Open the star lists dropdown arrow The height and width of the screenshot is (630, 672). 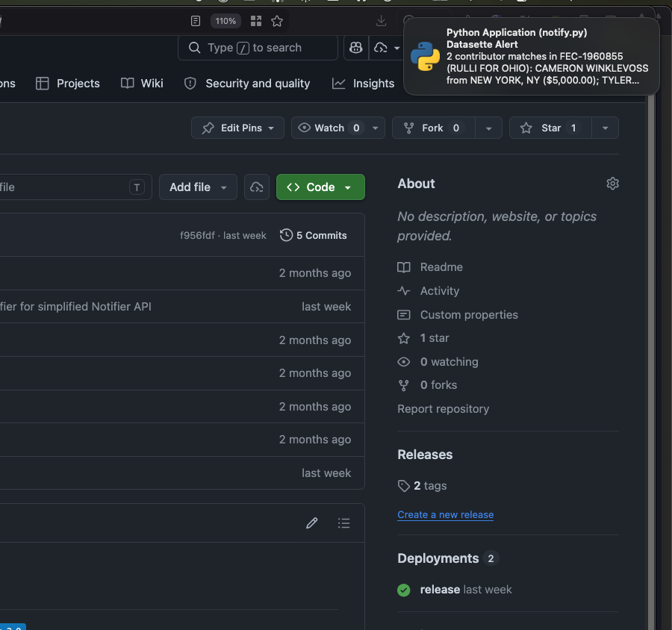pos(605,128)
